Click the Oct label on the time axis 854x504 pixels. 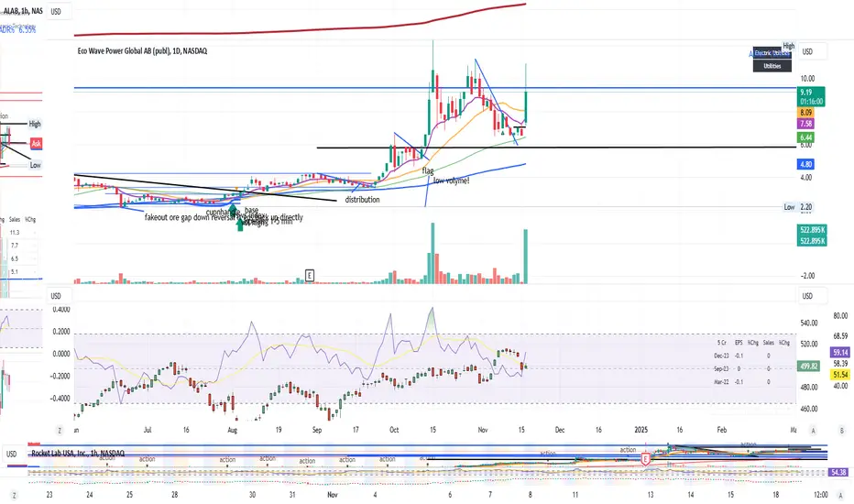click(394, 430)
